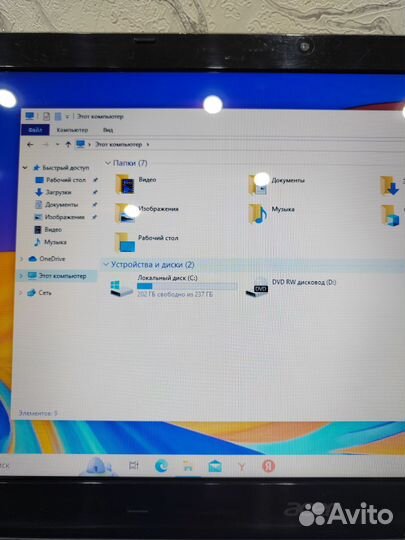Select the Загрузки folder with blue arrow
The image size is (405, 540).
[x=389, y=186]
